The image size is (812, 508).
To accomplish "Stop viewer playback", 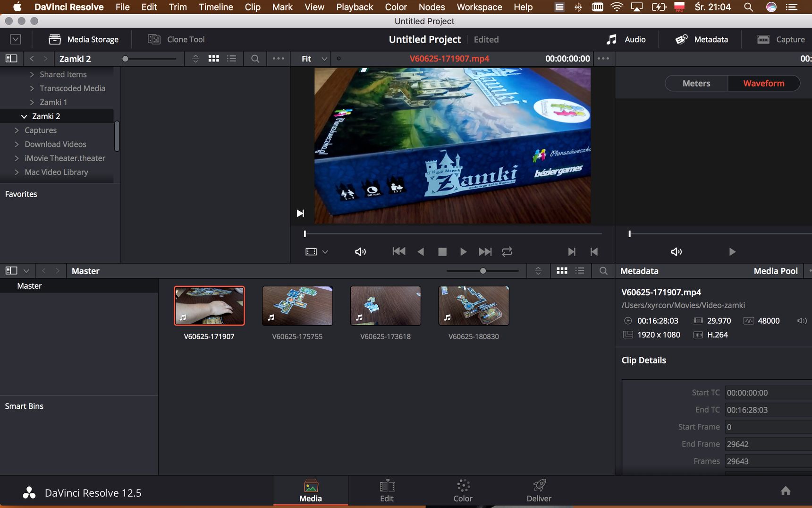I will [x=442, y=252].
